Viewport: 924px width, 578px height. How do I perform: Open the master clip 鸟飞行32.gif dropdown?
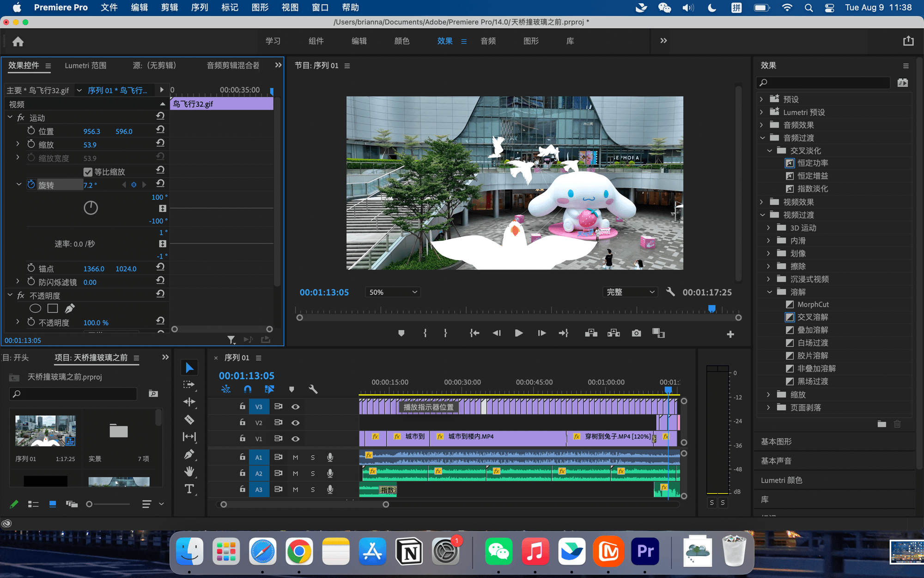[x=79, y=90]
